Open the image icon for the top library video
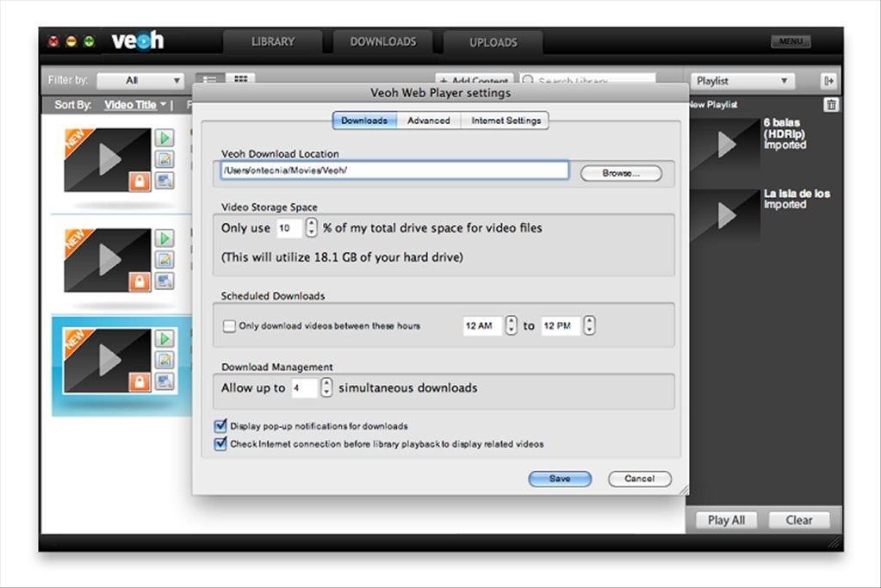The width and height of the screenshot is (881, 588). (164, 181)
